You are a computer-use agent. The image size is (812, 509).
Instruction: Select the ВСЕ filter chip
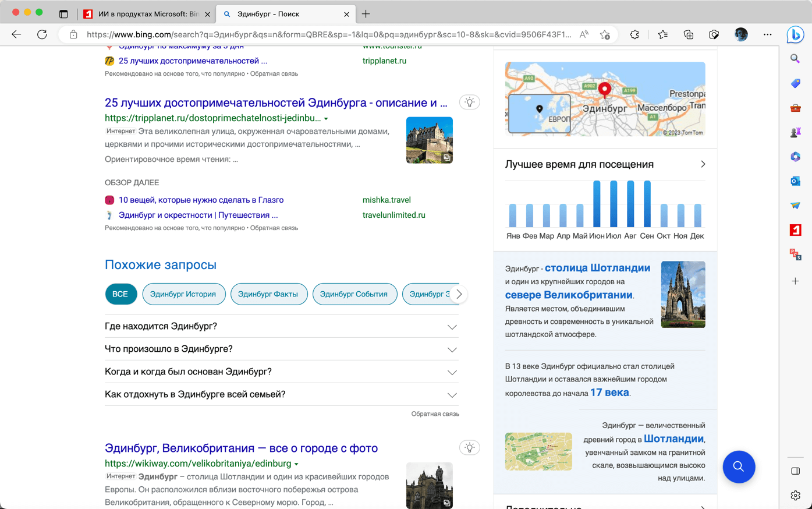pos(120,294)
